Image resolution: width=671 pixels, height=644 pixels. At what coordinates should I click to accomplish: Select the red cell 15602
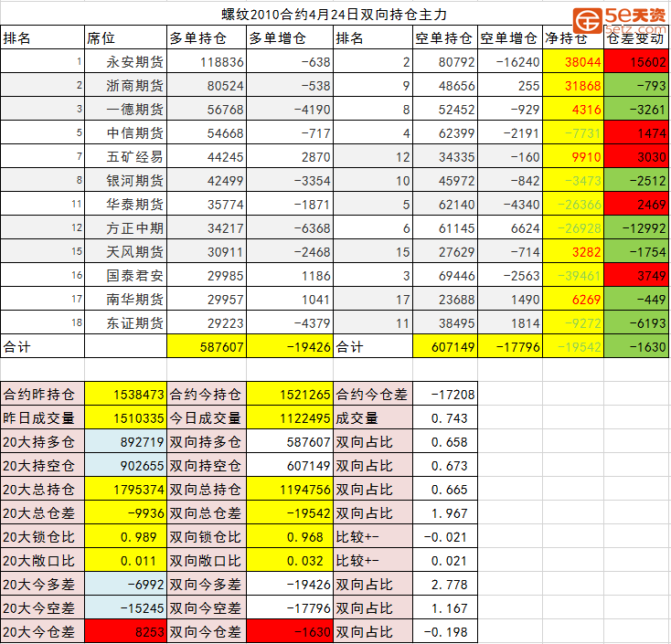tap(636, 62)
